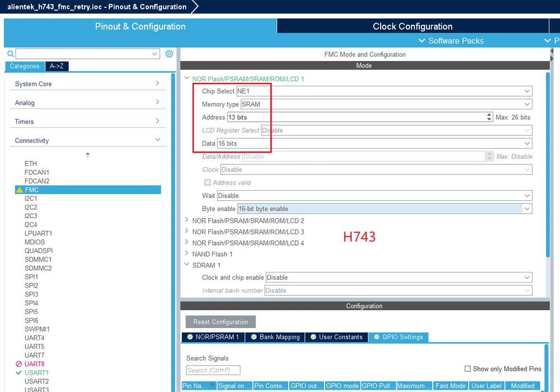The width and height of the screenshot is (560, 392).
Task: Open the Byte enable dropdown
Action: [x=385, y=209]
